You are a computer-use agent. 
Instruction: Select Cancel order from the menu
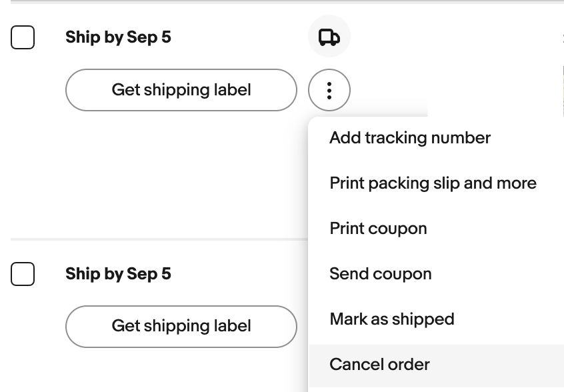coord(379,364)
